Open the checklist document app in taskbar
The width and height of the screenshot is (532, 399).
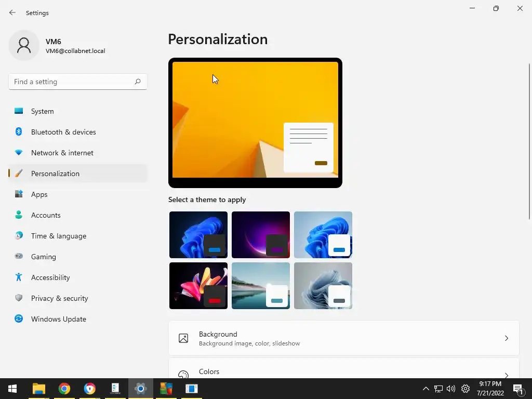pos(115,389)
